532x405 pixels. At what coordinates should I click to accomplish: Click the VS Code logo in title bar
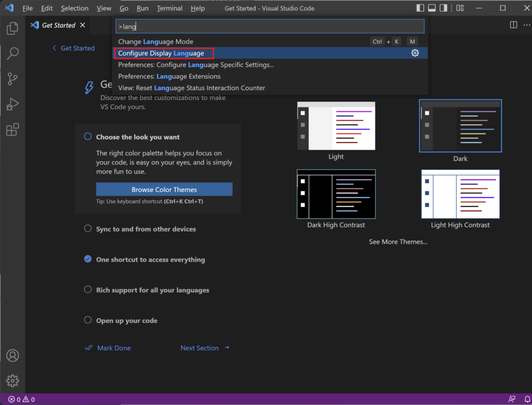pyautogui.click(x=9, y=8)
